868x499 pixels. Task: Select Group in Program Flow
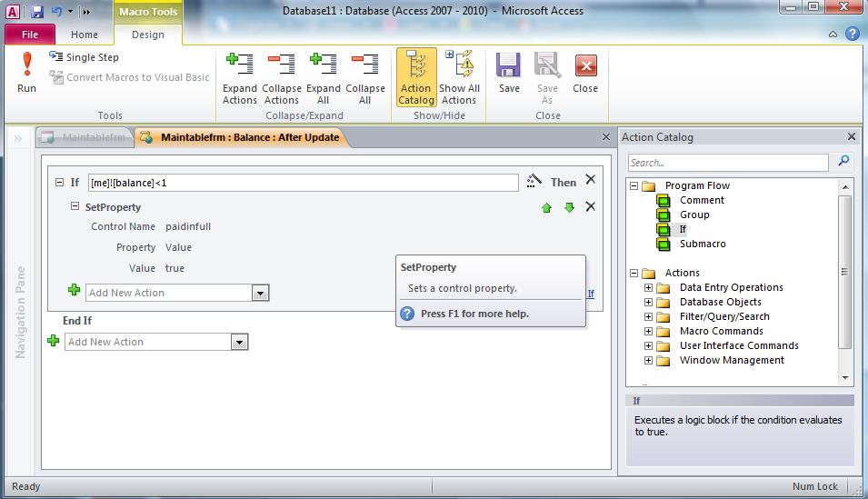click(694, 215)
